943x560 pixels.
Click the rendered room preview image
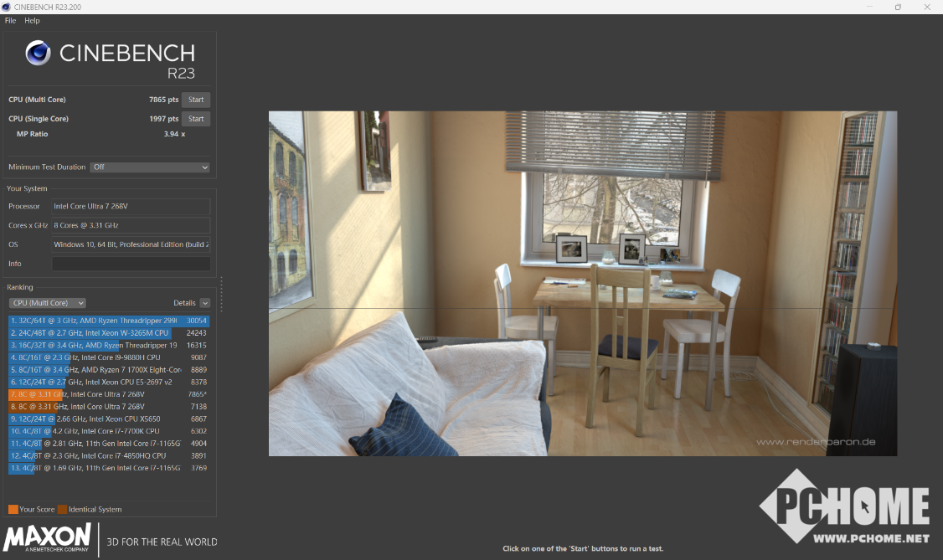[x=582, y=284]
